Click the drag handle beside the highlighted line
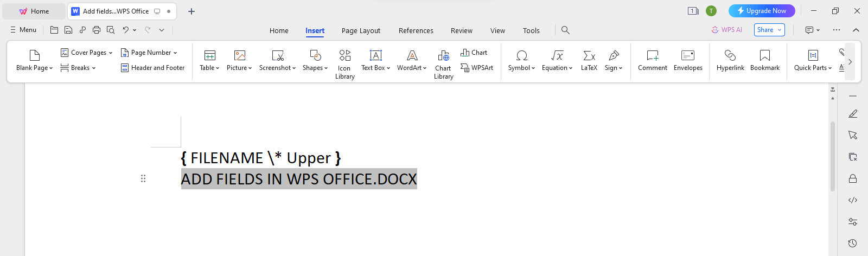Image resolution: width=868 pixels, height=256 pixels. 143,178
